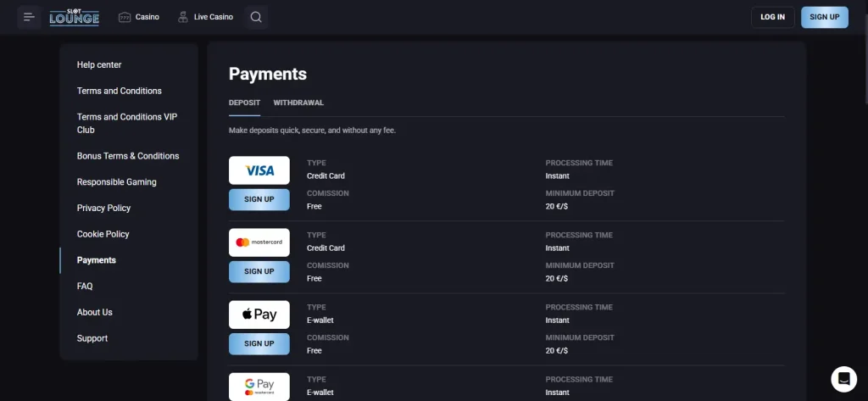
Task: Open the hamburger menu icon
Action: [30, 17]
